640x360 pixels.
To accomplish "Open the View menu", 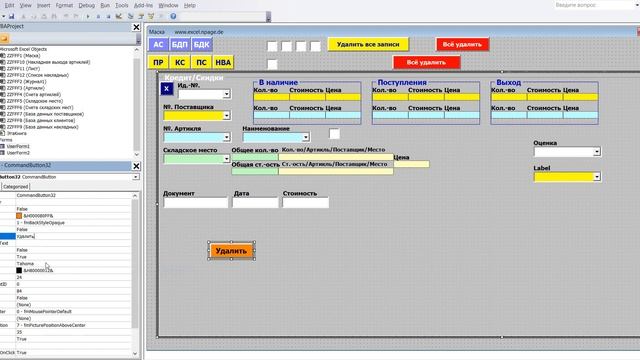I will click(x=25, y=5).
